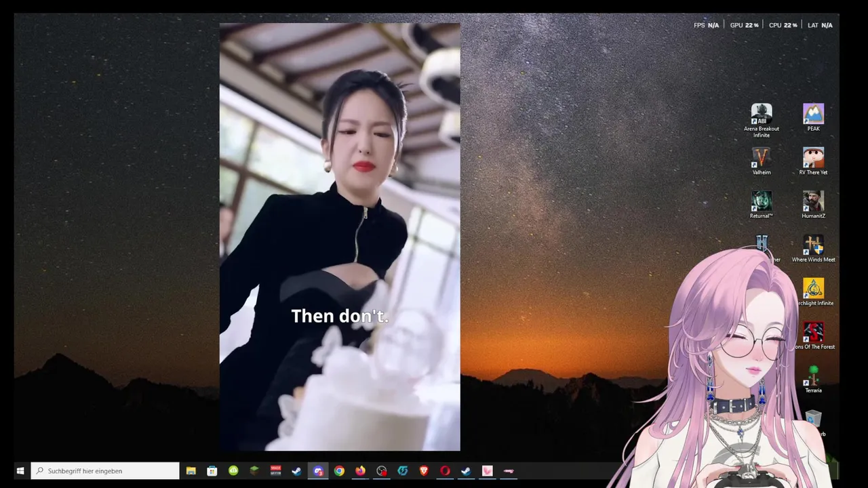The width and height of the screenshot is (868, 488).
Task: Switch to Discord in the taskbar
Action: [x=318, y=471]
